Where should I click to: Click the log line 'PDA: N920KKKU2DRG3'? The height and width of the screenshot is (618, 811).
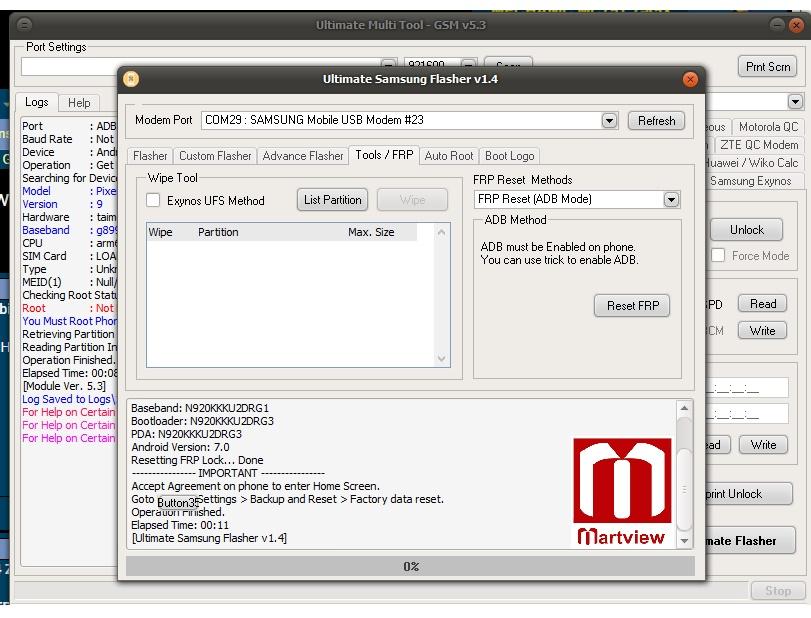tap(186, 434)
